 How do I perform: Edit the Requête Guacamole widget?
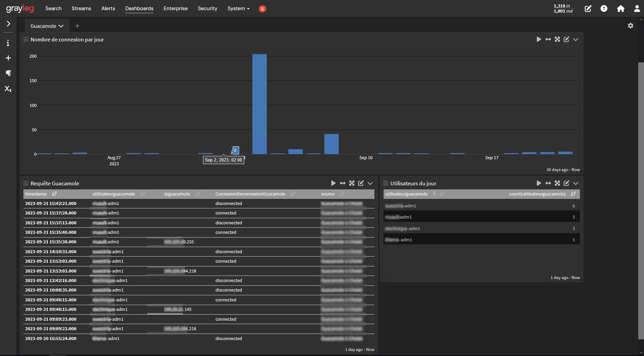pos(361,183)
